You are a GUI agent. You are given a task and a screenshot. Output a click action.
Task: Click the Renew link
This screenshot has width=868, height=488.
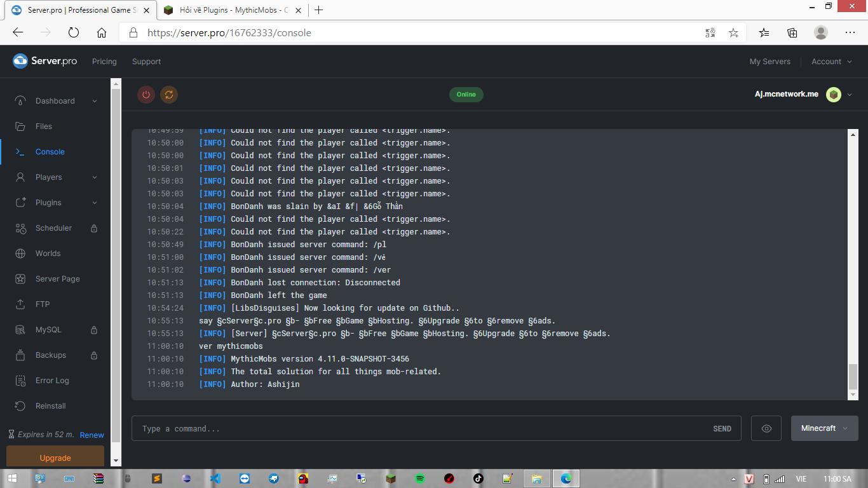coord(92,435)
